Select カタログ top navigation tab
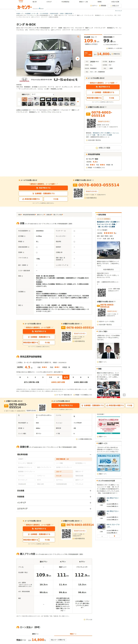Viewport: 138px width, 644px height. click(49, 2)
